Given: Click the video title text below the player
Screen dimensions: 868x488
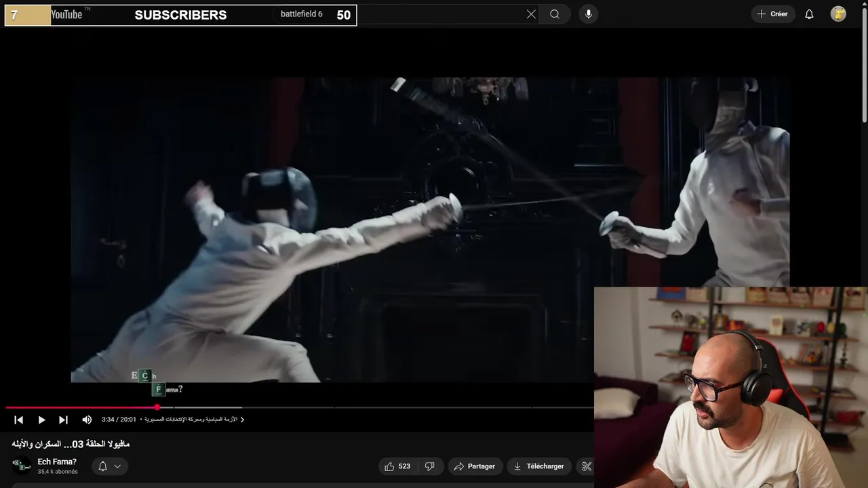Looking at the screenshot, I should tap(71, 444).
